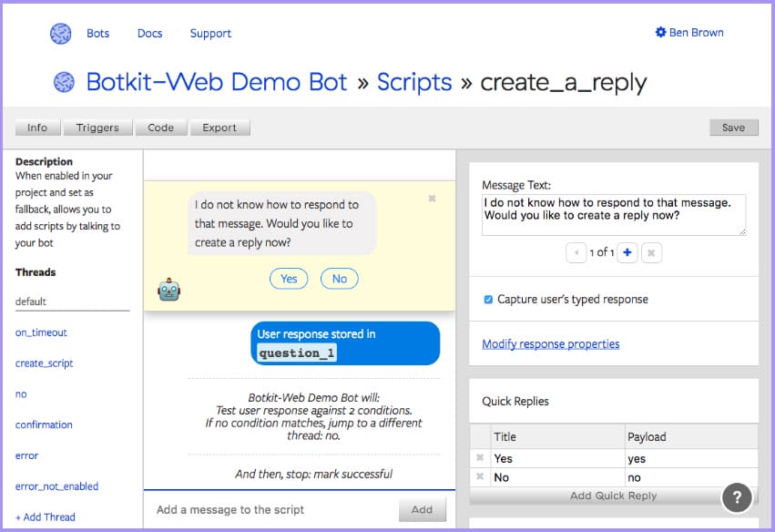Click the robot avatar in message preview

[x=169, y=290]
